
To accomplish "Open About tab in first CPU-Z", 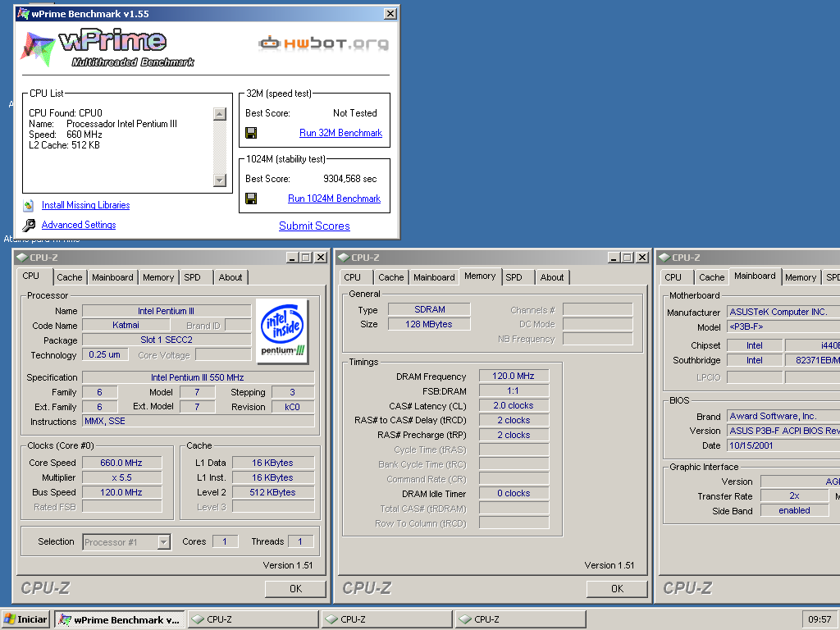I will point(231,277).
